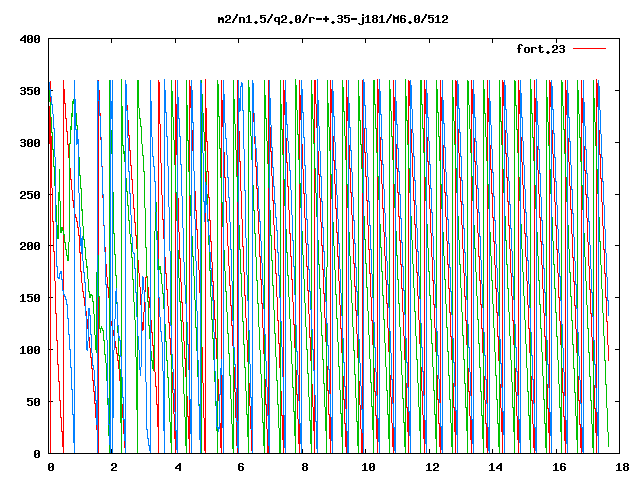Click y-axis label 150
Screen dimensions: 640x480
(30, 298)
